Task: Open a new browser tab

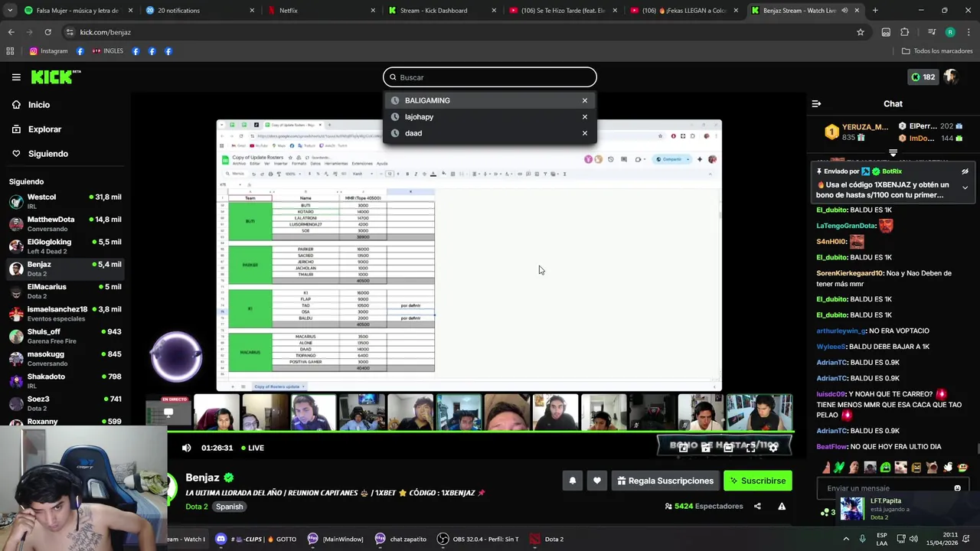Action: pyautogui.click(x=875, y=11)
